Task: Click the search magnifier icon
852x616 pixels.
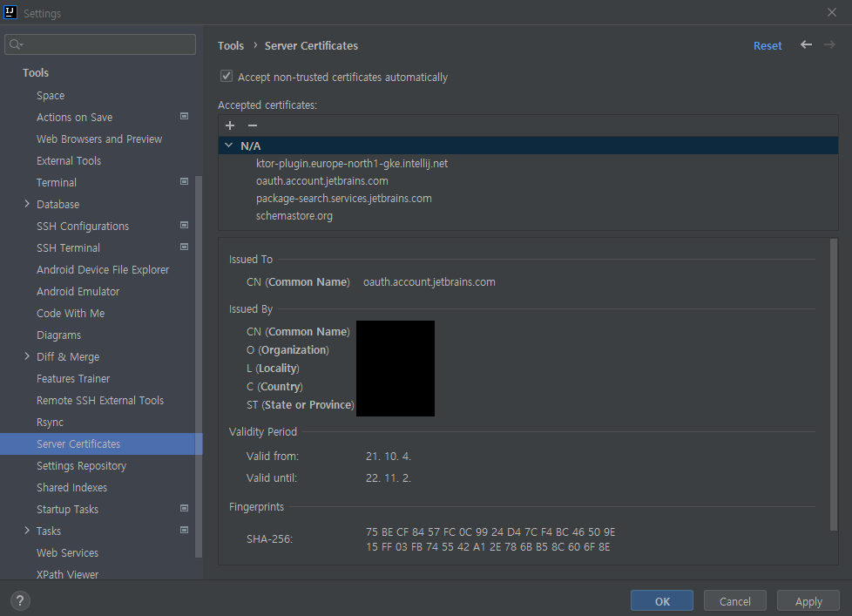Action: click(x=16, y=44)
